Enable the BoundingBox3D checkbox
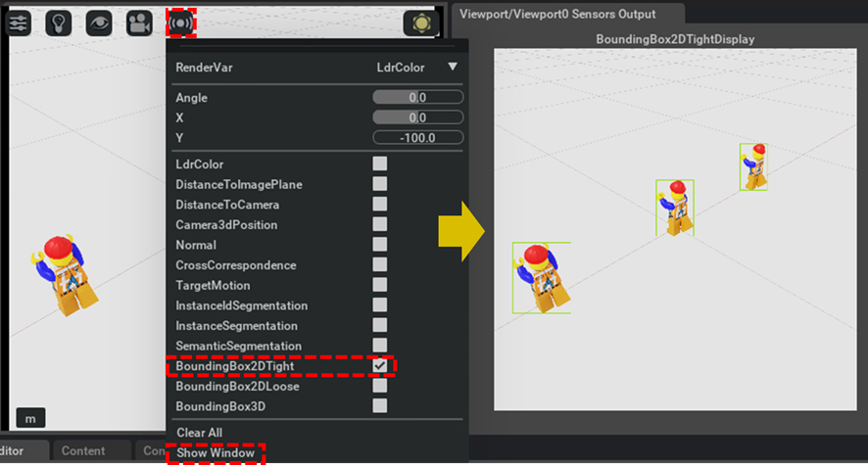This screenshot has width=868, height=465. click(380, 406)
